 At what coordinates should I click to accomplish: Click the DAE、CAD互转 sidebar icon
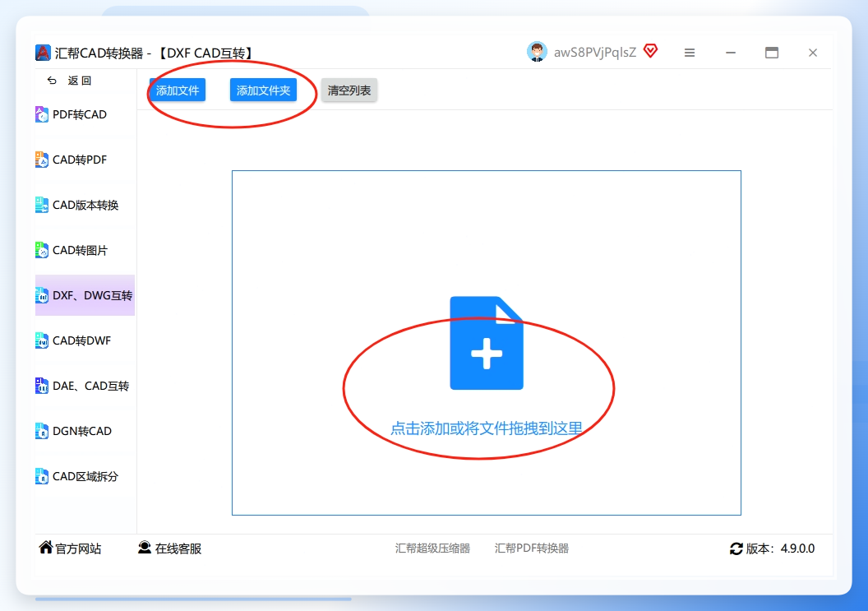click(x=42, y=386)
